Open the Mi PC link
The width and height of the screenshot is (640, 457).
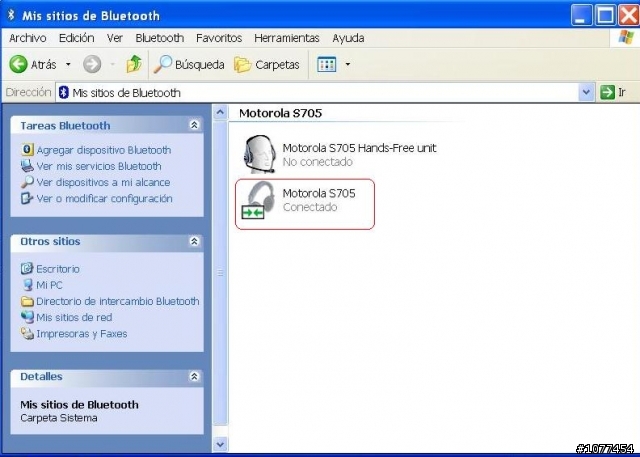pyautogui.click(x=49, y=285)
